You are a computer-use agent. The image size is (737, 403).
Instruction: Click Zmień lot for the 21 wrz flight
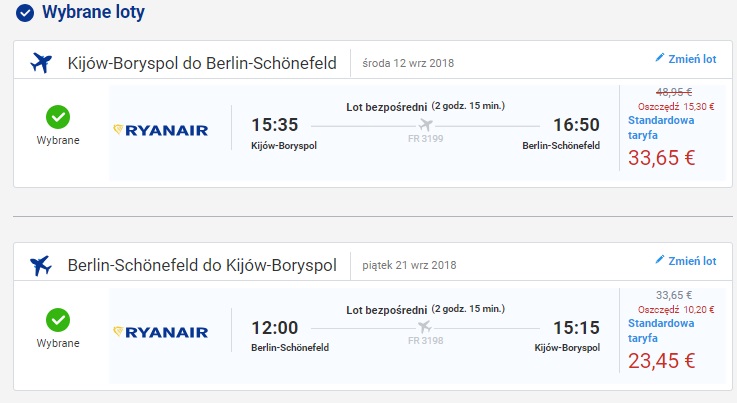point(692,261)
